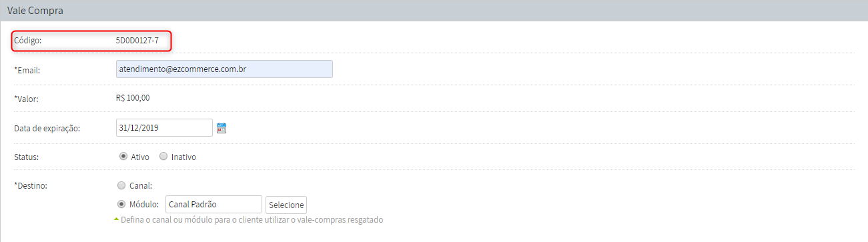
Task: Select the Ativo status option
Action: click(123, 157)
